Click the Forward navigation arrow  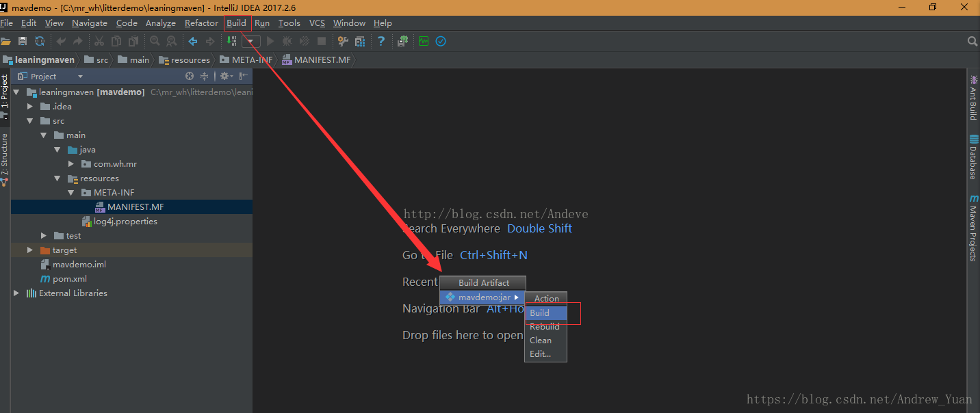tap(210, 41)
